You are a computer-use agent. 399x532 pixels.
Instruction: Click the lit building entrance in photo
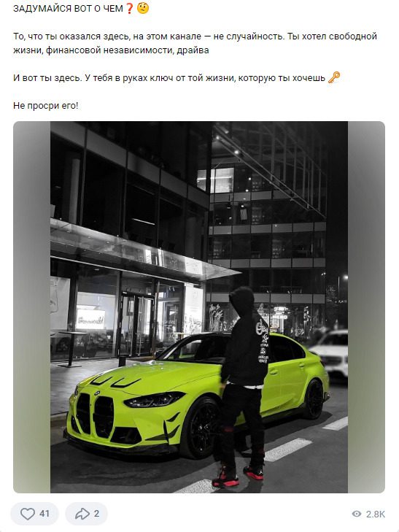136,324
